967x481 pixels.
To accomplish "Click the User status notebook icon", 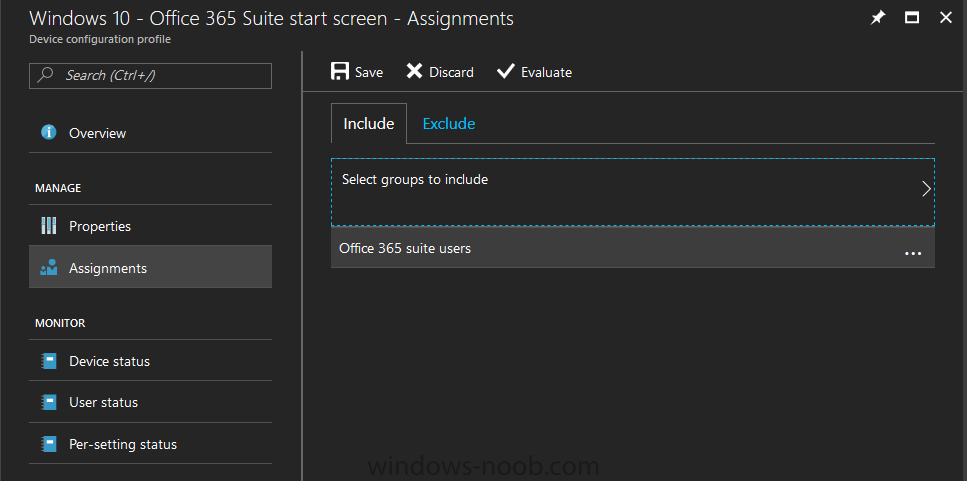I will pyautogui.click(x=49, y=402).
